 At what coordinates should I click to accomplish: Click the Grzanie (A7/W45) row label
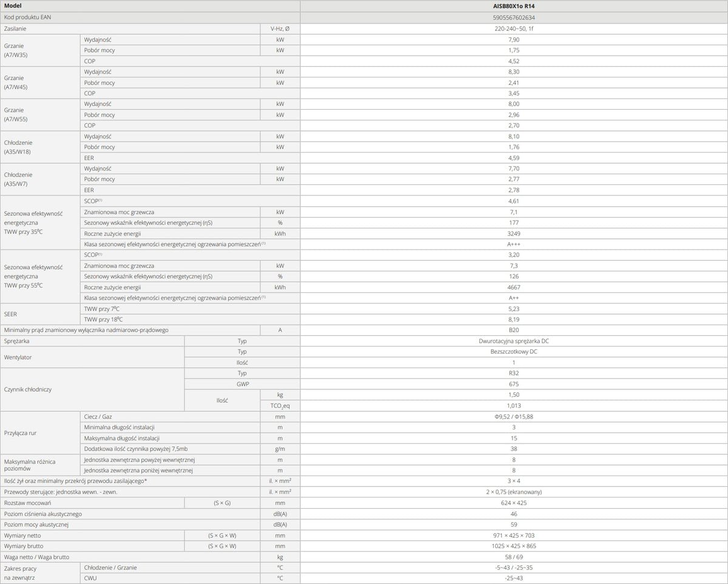[x=16, y=82]
